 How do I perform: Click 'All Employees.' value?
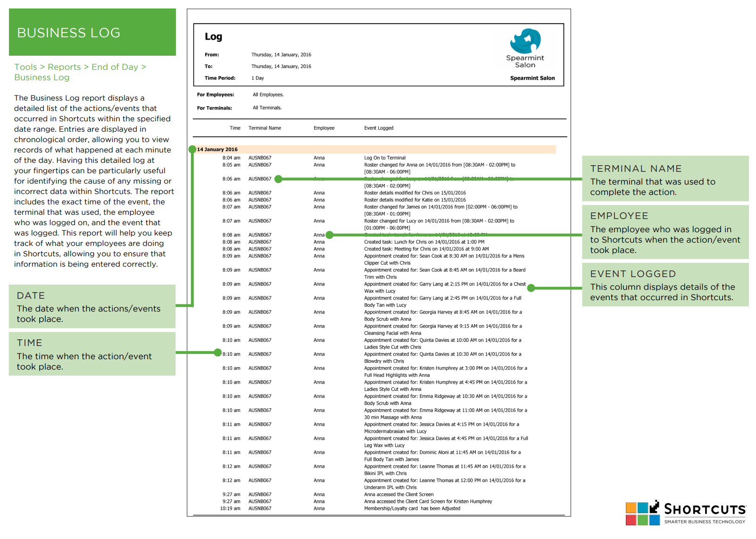(x=268, y=95)
